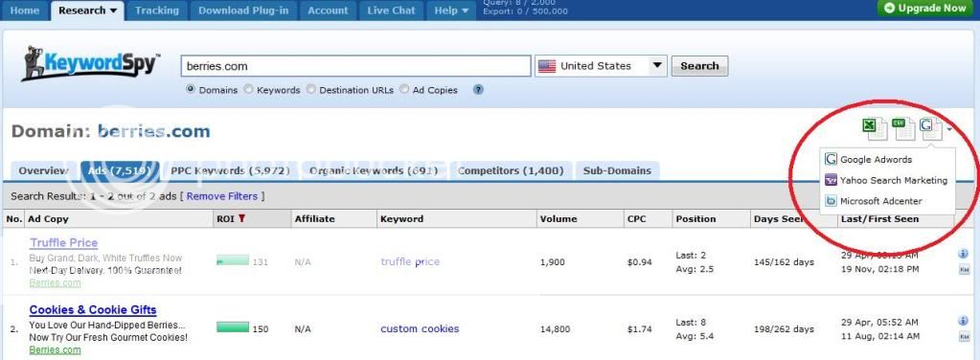
Task: Click the Remove Filters link
Action: pyautogui.click(x=222, y=196)
